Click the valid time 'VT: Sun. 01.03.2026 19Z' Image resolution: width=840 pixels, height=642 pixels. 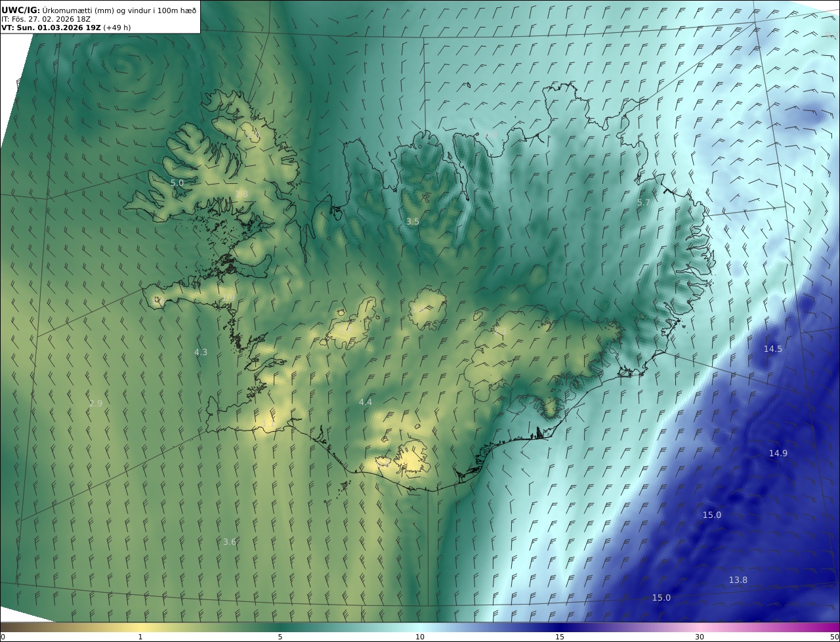[51, 28]
